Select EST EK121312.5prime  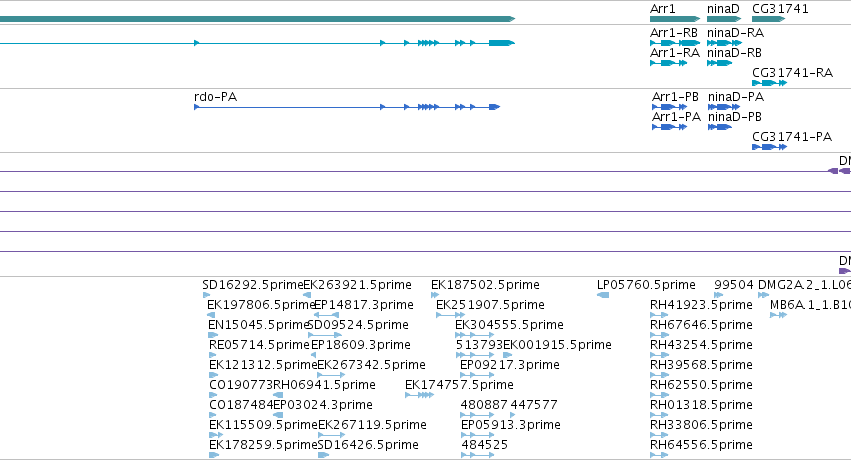[x=263, y=365]
